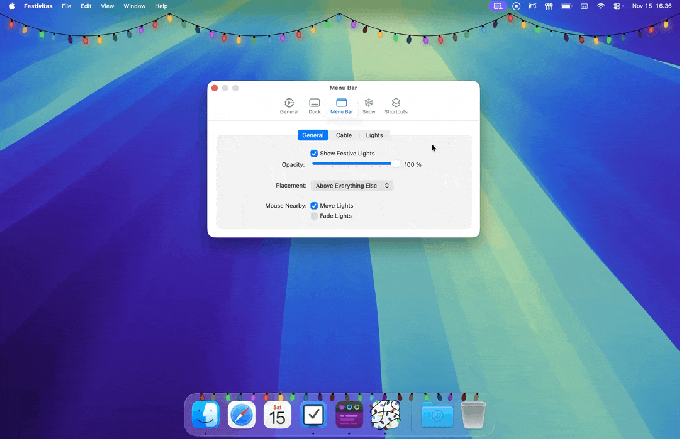Select the Menu Bar toolbar icon
This screenshot has width=680, height=439.
341,105
